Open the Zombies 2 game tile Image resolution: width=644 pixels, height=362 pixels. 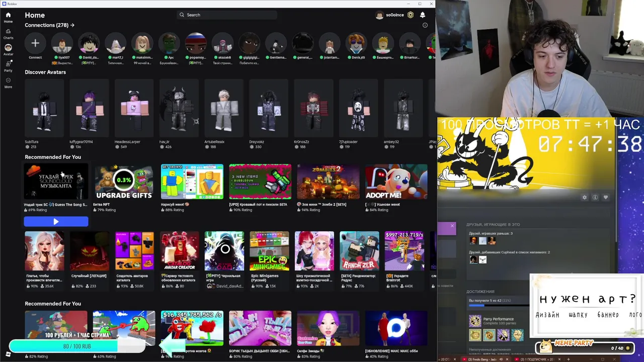tap(328, 182)
